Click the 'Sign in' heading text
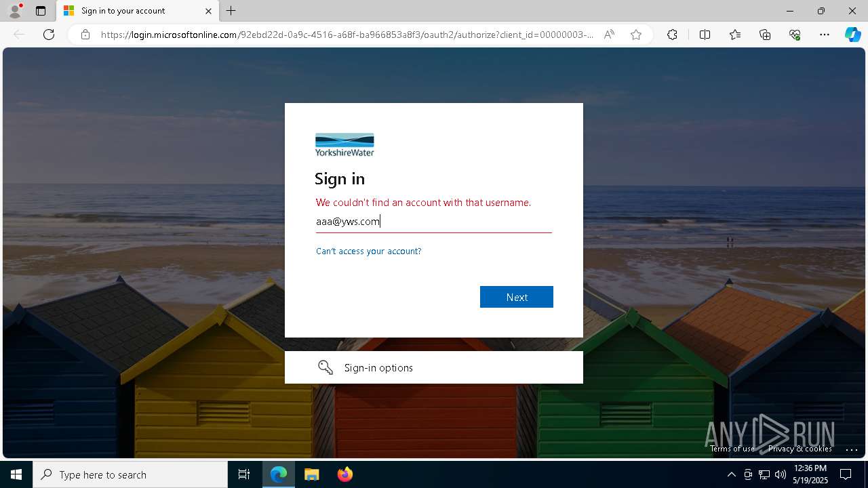868x488 pixels. pyautogui.click(x=340, y=178)
